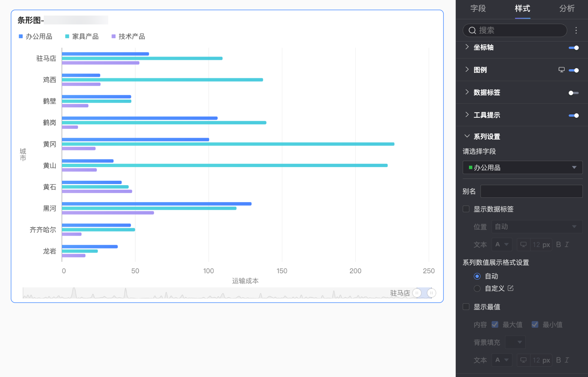Select the 自定义 radio option
This screenshot has width=588, height=377.
pyautogui.click(x=477, y=288)
